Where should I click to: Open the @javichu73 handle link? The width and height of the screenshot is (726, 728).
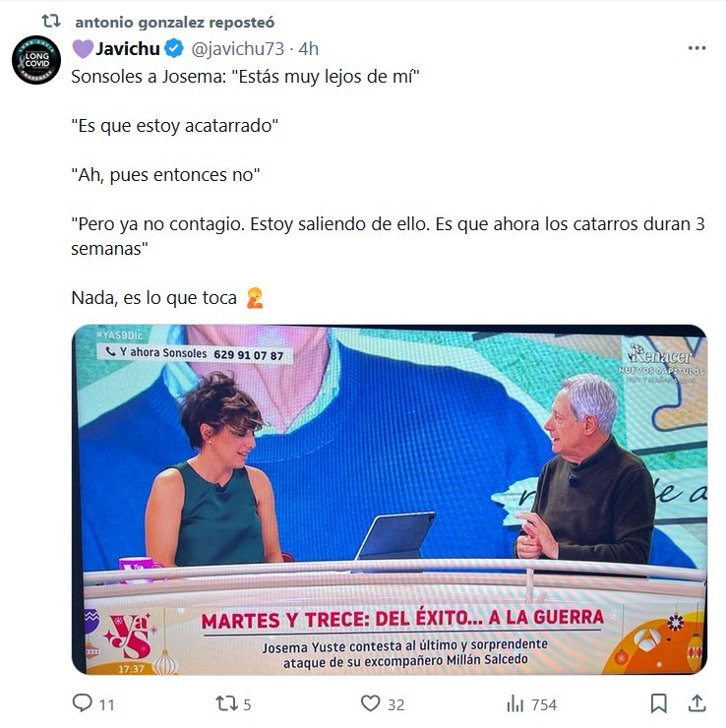point(238,49)
